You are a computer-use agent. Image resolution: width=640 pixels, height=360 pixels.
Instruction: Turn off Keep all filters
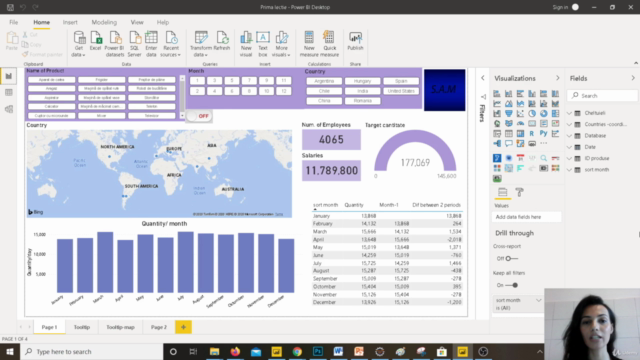click(x=512, y=285)
